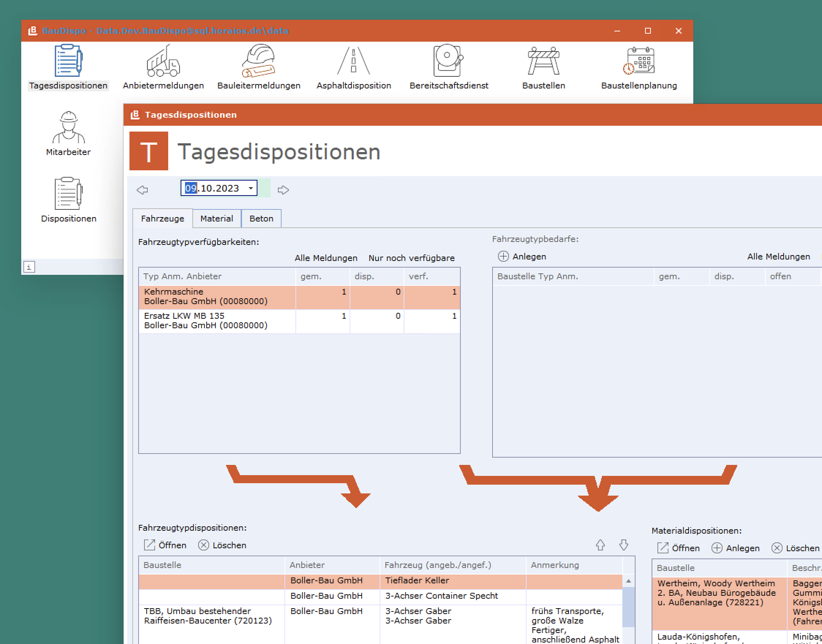Open the Mitarbeiter worker icon
Viewport: 822px width, 644px height.
pyautogui.click(x=68, y=128)
